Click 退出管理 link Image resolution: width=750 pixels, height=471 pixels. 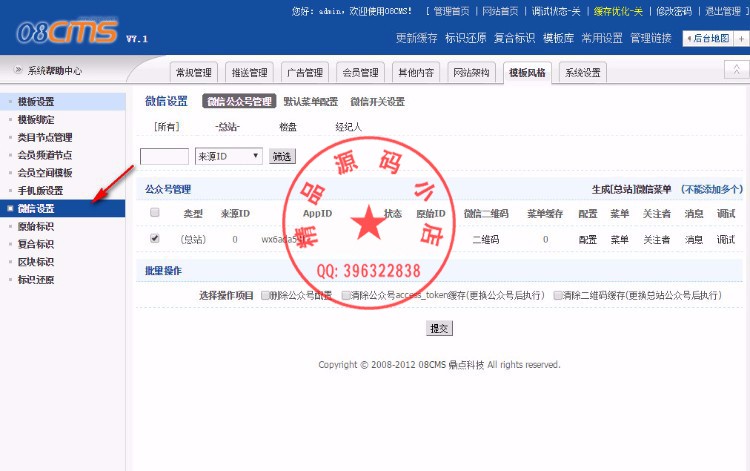coord(723,11)
